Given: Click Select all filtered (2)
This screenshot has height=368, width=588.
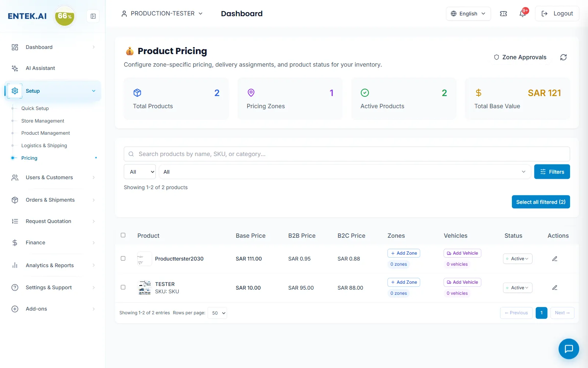Looking at the screenshot, I should (541, 202).
